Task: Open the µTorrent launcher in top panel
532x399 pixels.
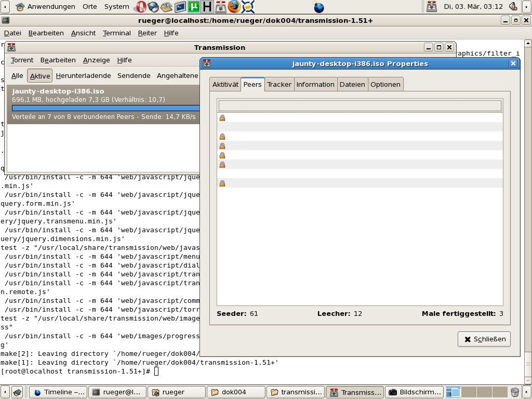Action: pos(193,6)
